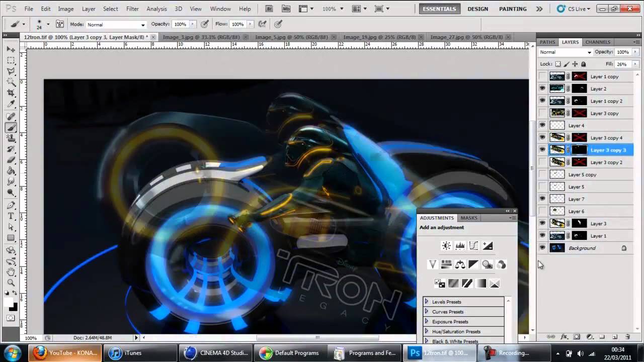This screenshot has height=362, width=644.
Task: Hide Background layer visibility
Action: [542, 248]
